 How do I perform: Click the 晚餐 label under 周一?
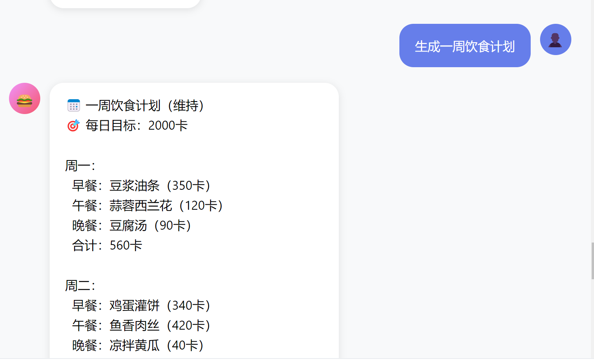[85, 225]
